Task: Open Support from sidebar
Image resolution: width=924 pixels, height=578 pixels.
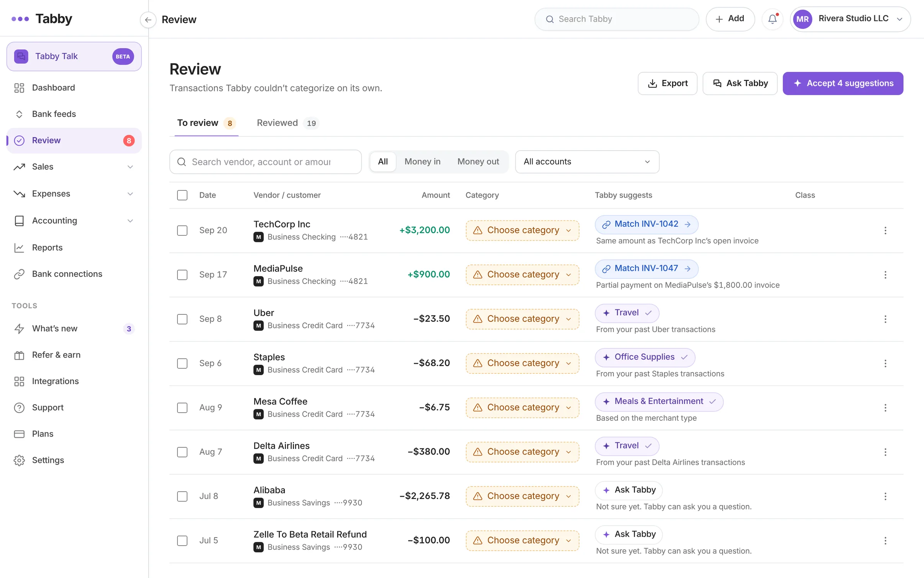Action: [x=74, y=407]
